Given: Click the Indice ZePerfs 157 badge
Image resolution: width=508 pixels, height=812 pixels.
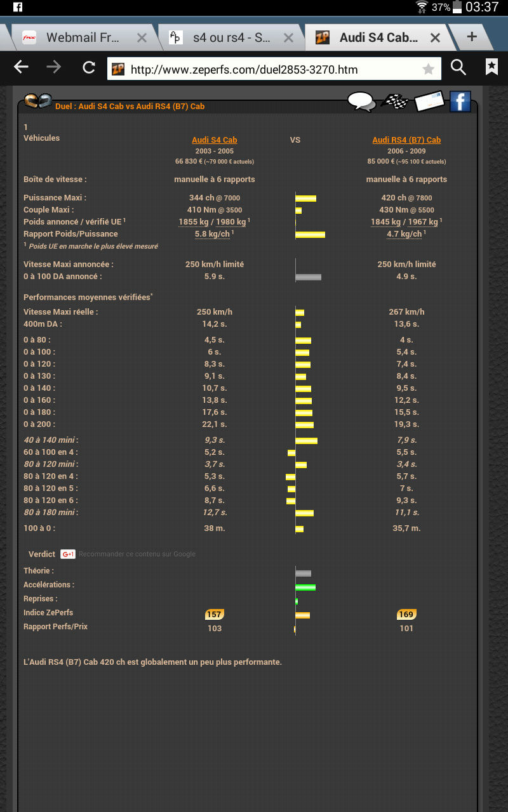Looking at the screenshot, I should 215,614.
